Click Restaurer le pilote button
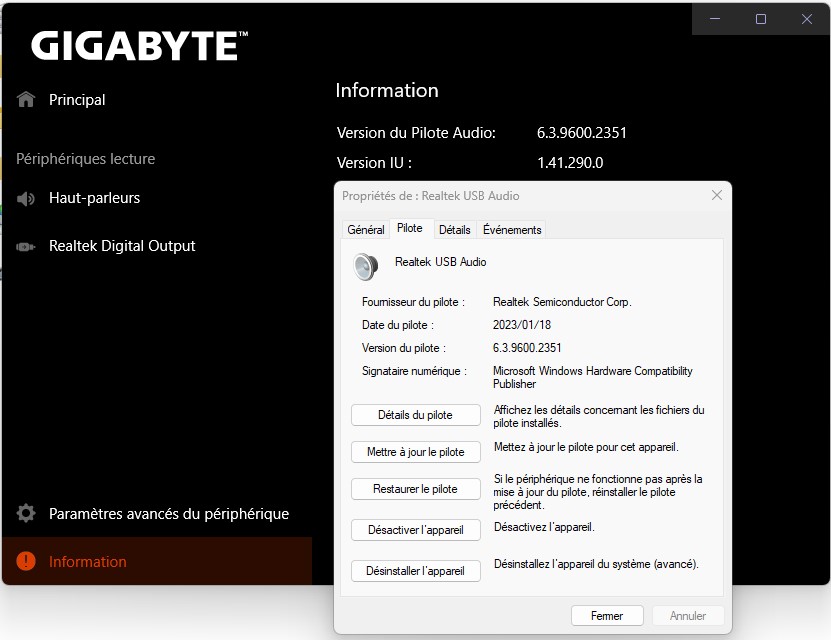Viewport: 831px width, 640px height. click(x=415, y=489)
